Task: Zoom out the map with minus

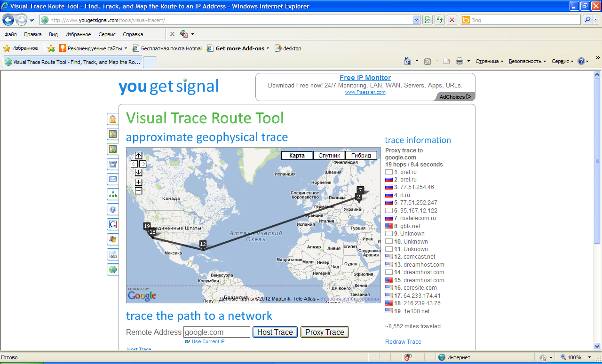Action: coord(138,191)
